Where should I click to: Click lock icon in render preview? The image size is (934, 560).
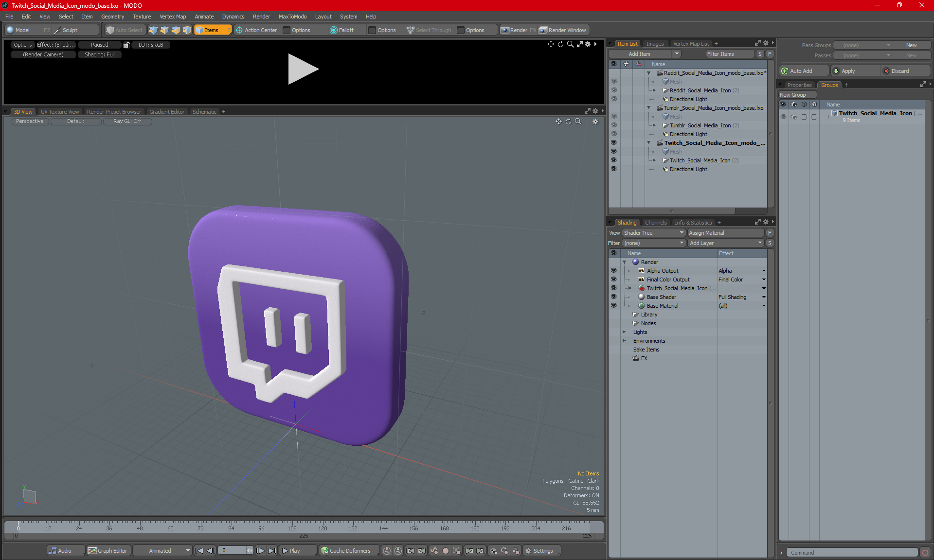[126, 45]
